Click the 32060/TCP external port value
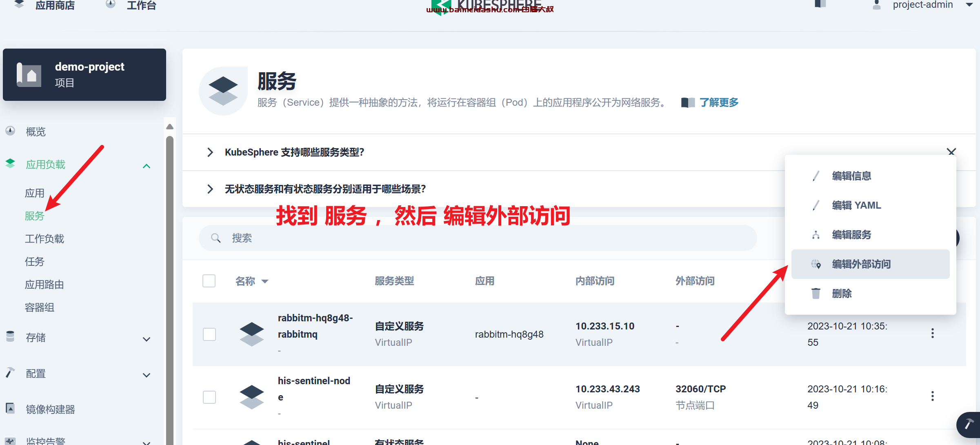980x445 pixels. [x=700, y=389]
